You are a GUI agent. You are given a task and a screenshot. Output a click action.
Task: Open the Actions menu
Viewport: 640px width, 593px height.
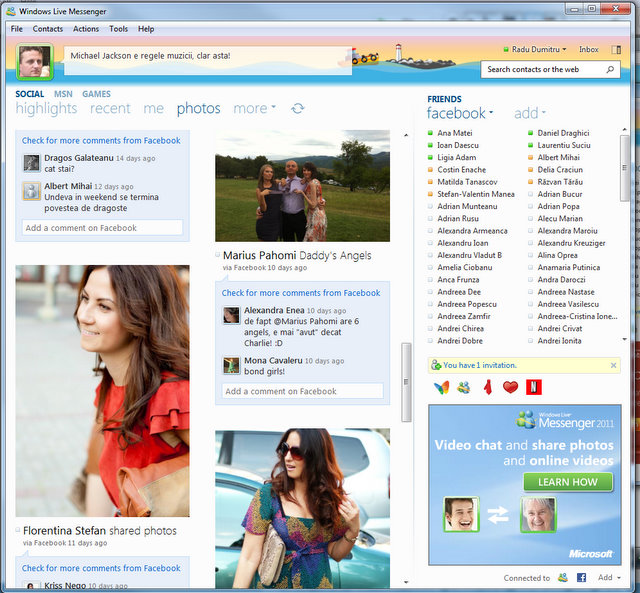(86, 29)
